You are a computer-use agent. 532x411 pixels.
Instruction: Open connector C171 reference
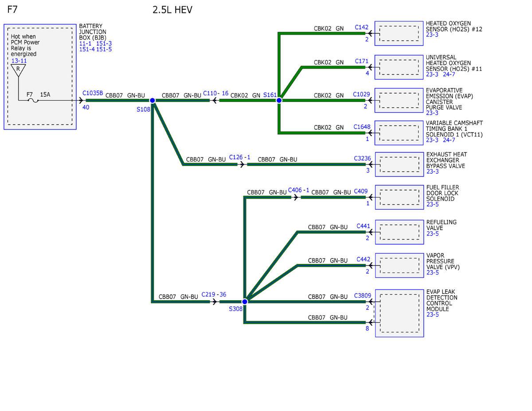(362, 61)
